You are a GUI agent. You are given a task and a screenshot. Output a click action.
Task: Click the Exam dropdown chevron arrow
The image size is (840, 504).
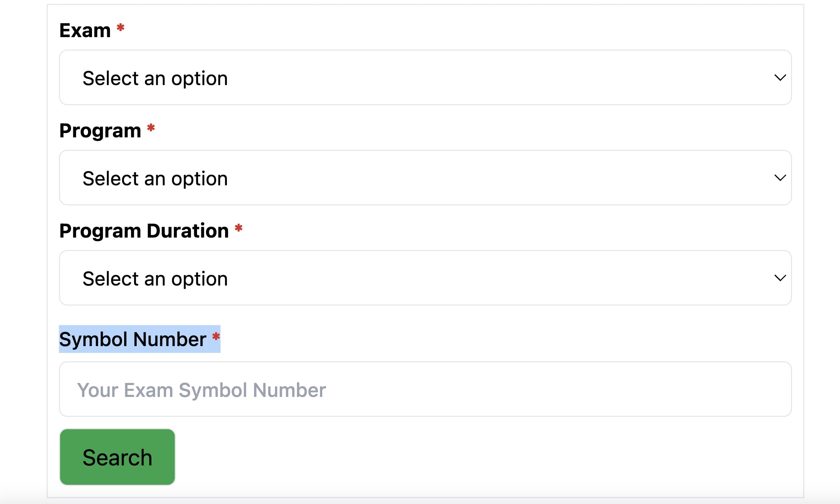[x=780, y=78]
